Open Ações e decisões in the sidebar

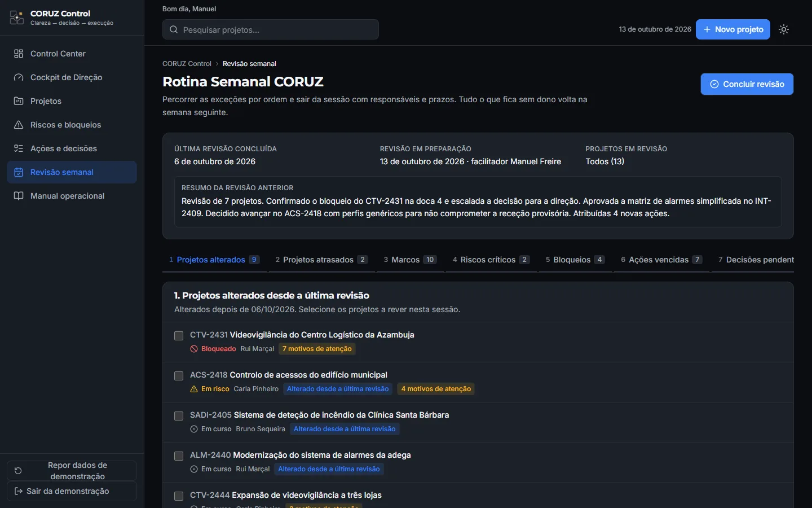tap(72, 148)
